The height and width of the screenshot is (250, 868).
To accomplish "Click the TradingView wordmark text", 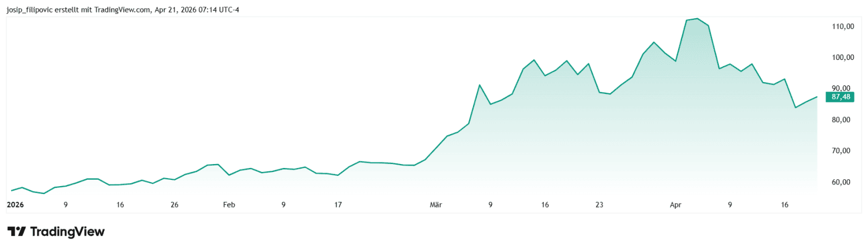I will tap(67, 232).
